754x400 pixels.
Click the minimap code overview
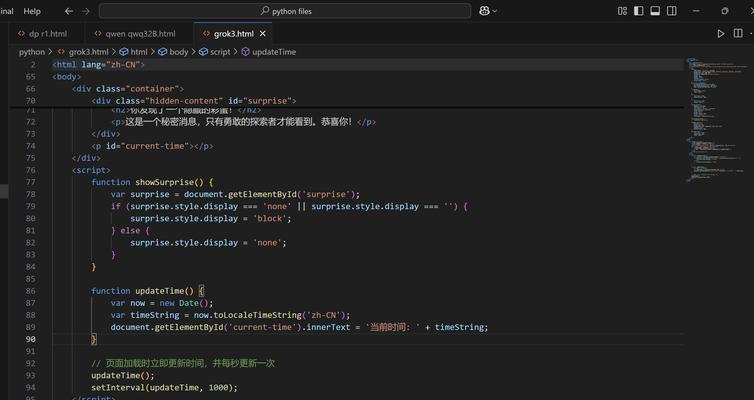716,119
